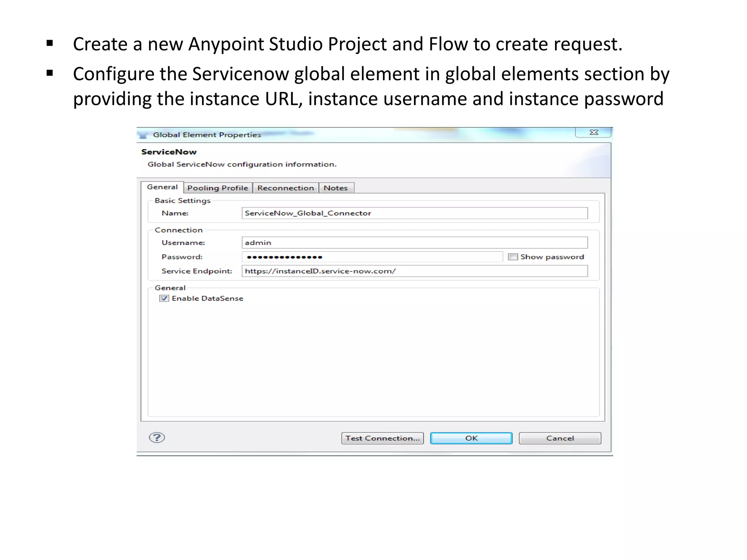Focus the Name input field
This screenshot has height=560, width=747.
point(415,213)
